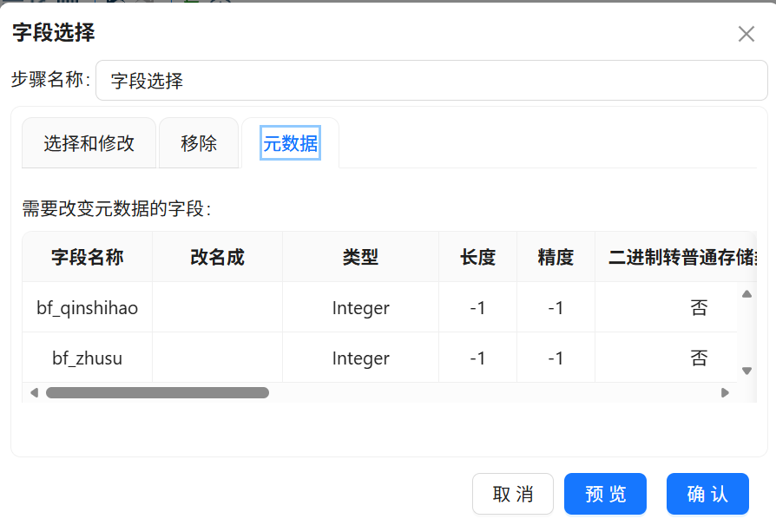Screen dimensions: 776x532
Task: Click the 精度 value for bf_zhusu
Action: coord(556,358)
